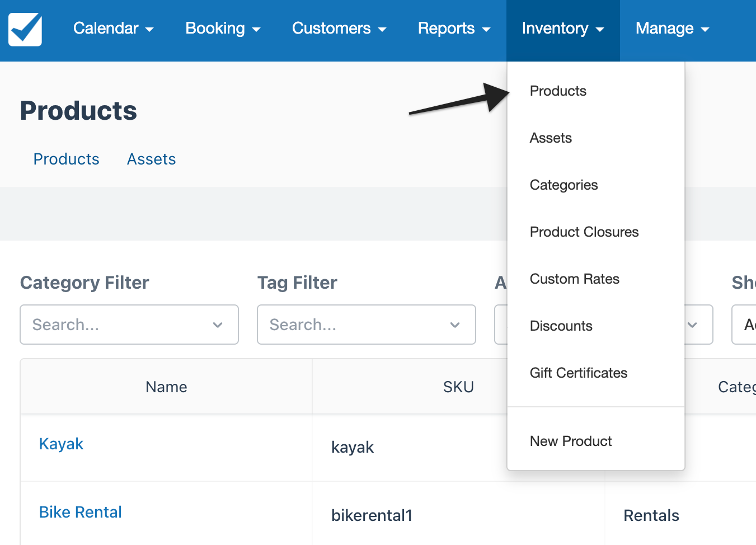Open the Calendar menu
756x545 pixels.
[x=113, y=29]
